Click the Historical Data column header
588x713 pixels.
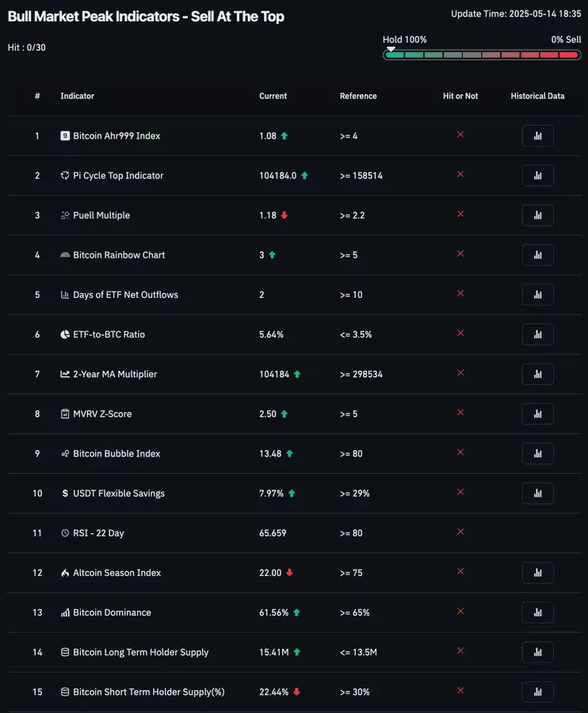[537, 96]
